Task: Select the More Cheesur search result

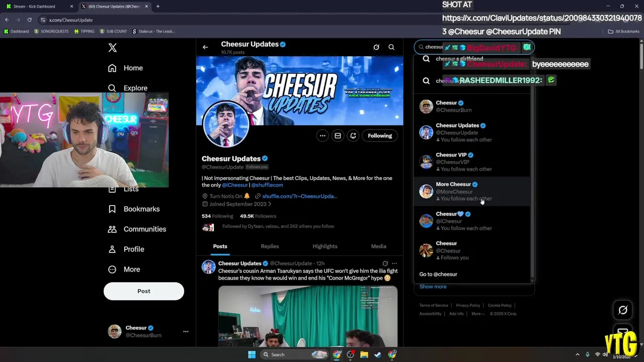Action: 472,191
